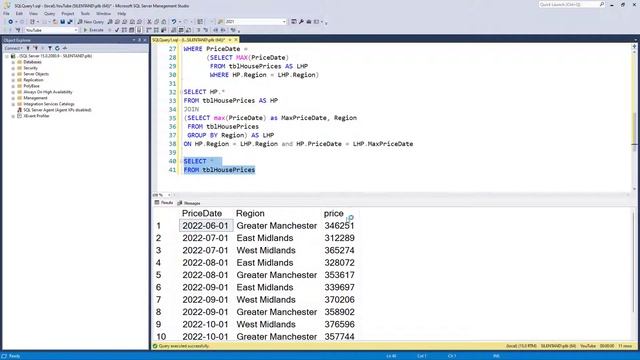Click the Connect Object Explorer plug icon
The image size is (640, 360).
coord(28,48)
